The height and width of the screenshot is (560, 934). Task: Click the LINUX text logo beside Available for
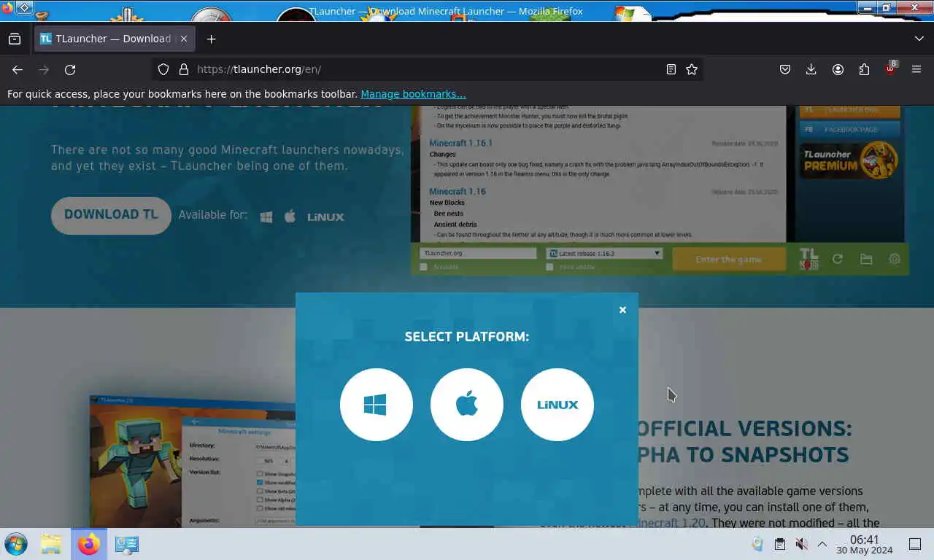(x=325, y=217)
